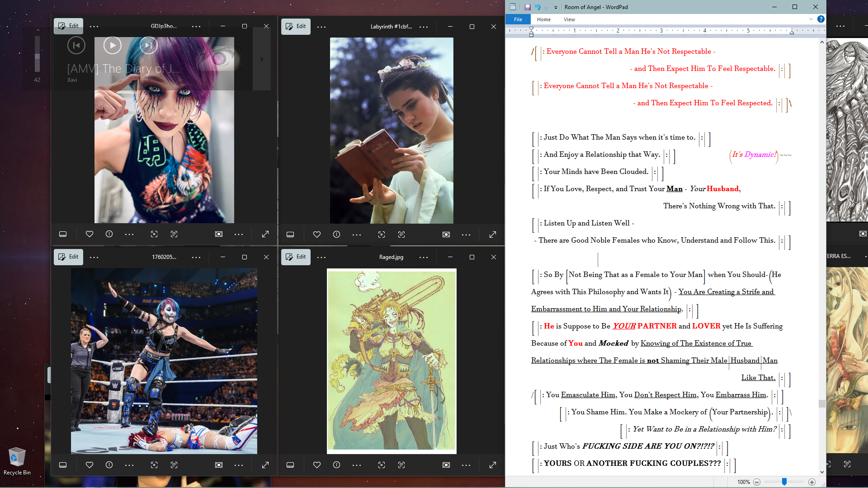Click Edit button on Raged.jpg window
Image resolution: width=868 pixels, height=488 pixels.
coord(296,257)
